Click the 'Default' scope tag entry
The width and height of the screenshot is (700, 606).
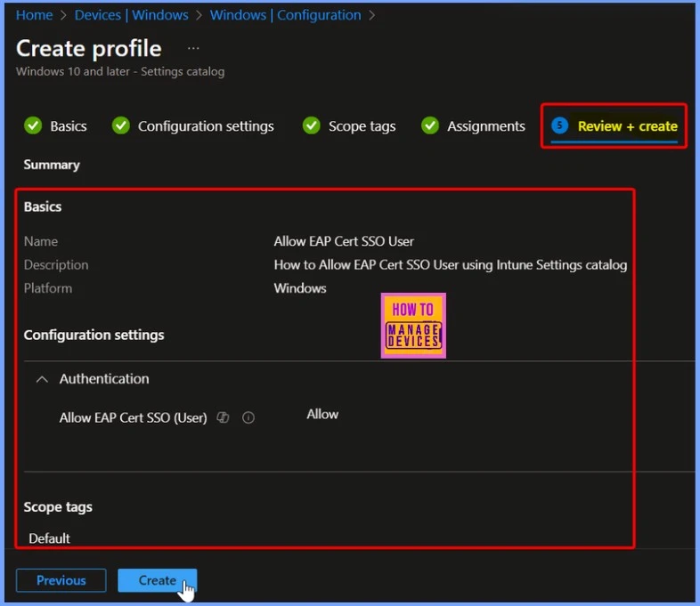[x=49, y=538]
